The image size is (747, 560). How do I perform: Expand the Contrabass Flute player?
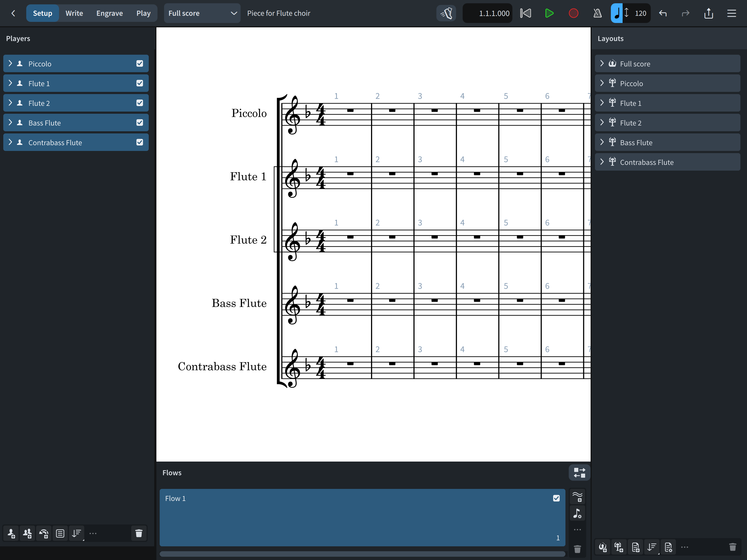[10, 142]
